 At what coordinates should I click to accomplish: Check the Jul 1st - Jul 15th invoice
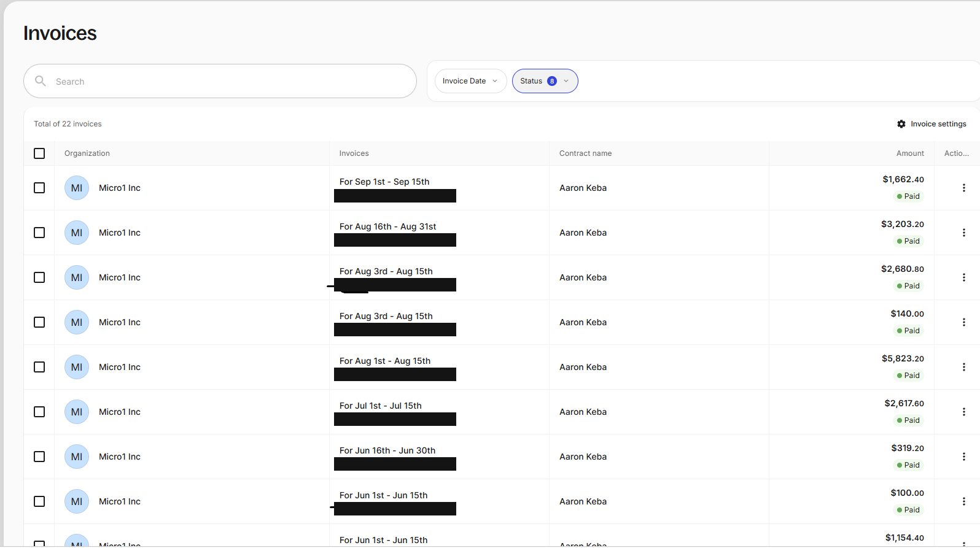click(x=39, y=412)
